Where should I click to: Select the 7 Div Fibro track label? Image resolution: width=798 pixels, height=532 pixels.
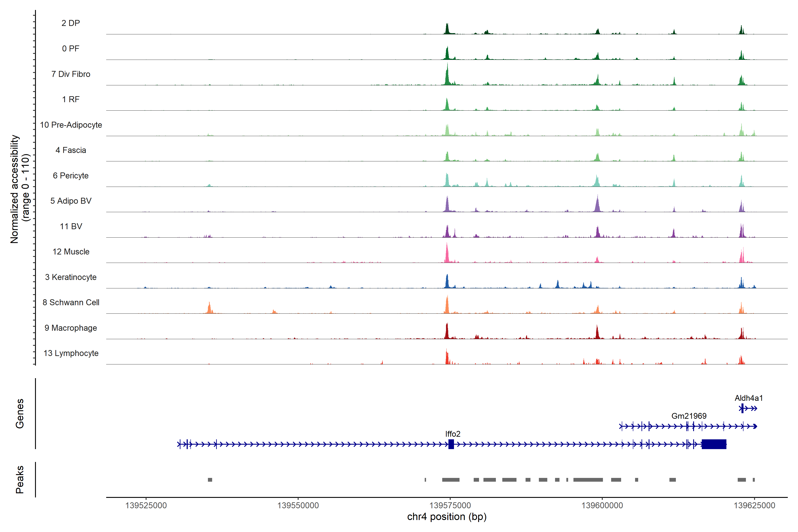(70, 74)
